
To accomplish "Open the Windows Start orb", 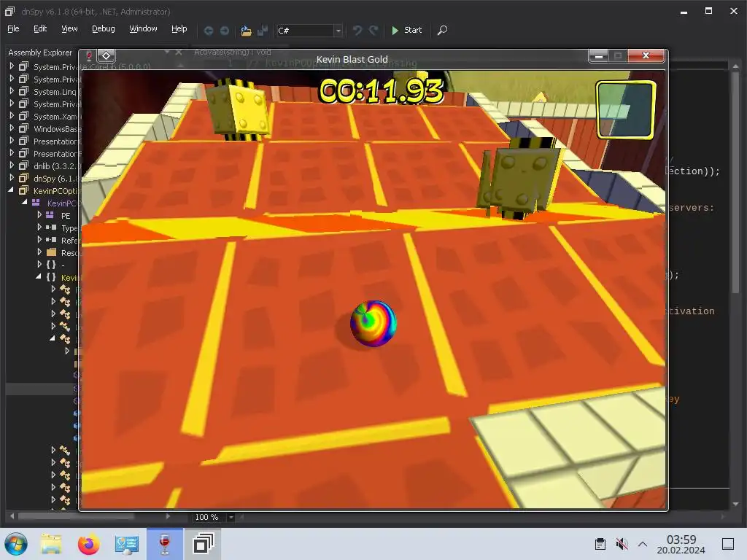I will coord(16,544).
